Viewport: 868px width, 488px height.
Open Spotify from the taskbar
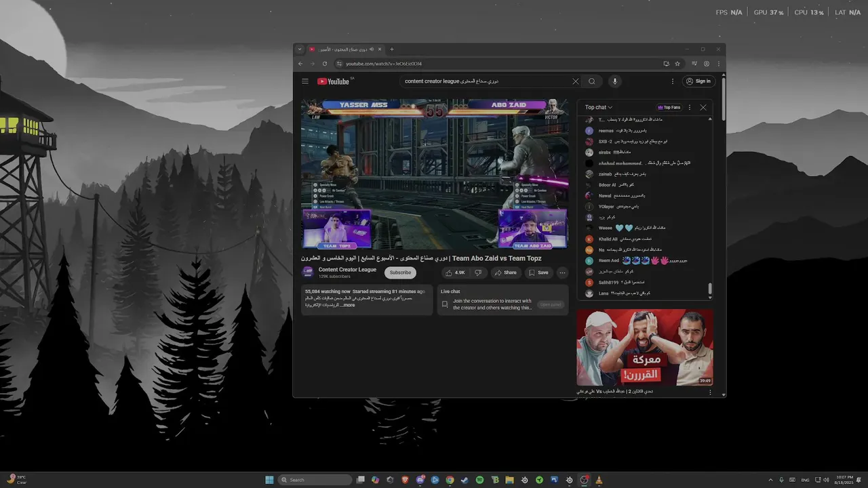pos(479,480)
